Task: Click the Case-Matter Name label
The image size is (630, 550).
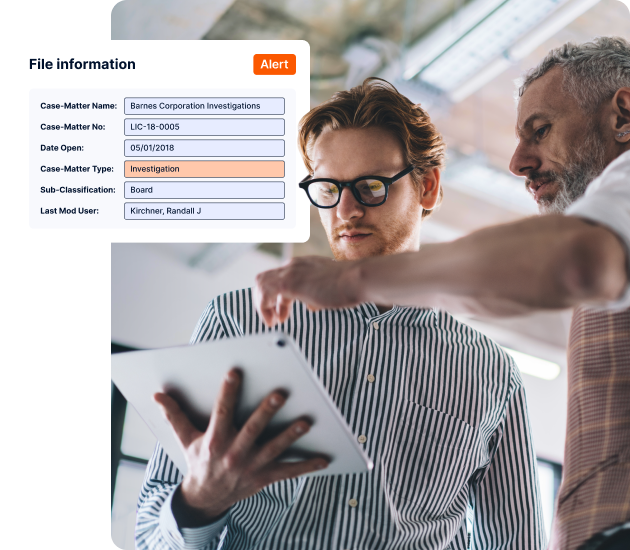Action: click(78, 106)
